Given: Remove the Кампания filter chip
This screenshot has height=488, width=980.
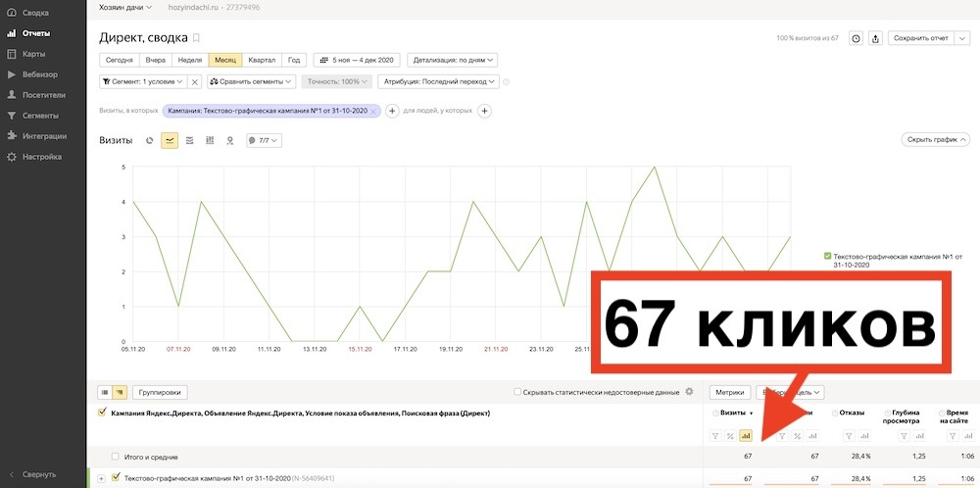Looking at the screenshot, I should (x=373, y=112).
